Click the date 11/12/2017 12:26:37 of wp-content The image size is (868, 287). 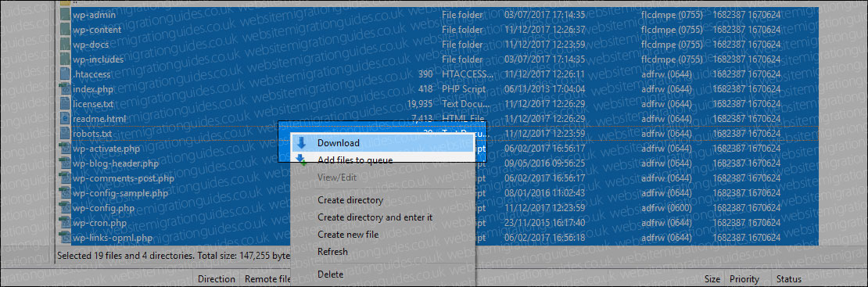tap(545, 30)
